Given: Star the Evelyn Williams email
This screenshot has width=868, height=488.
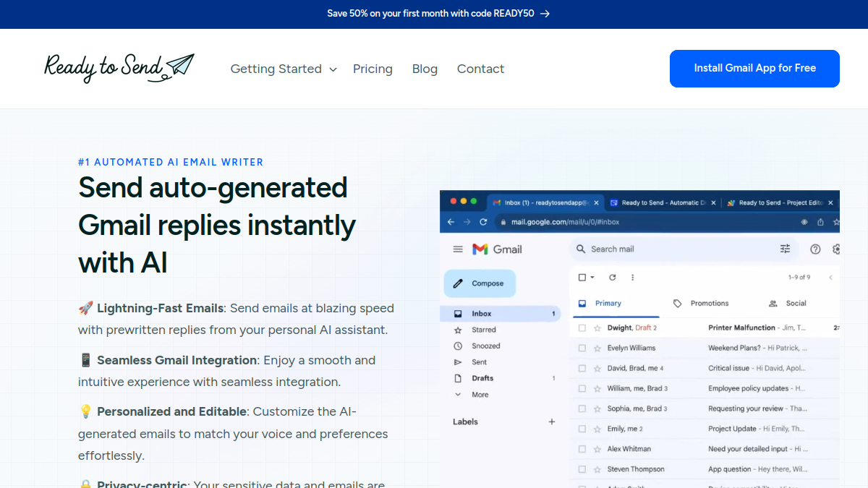Looking at the screenshot, I should [597, 348].
